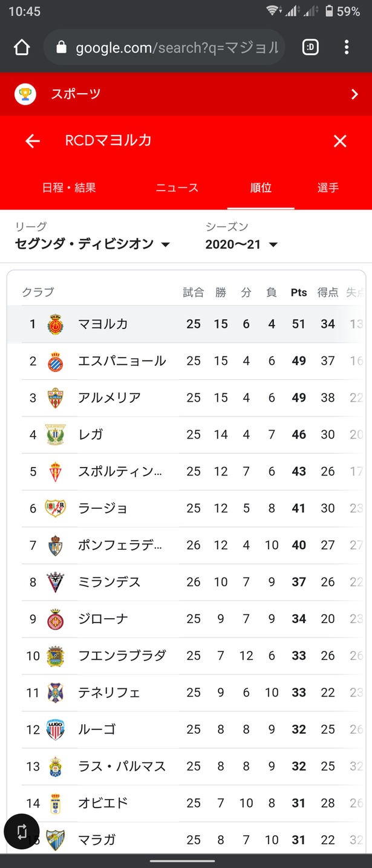This screenshot has width=372, height=868.
Task: Tap the Girona club crest
Action: (x=56, y=619)
